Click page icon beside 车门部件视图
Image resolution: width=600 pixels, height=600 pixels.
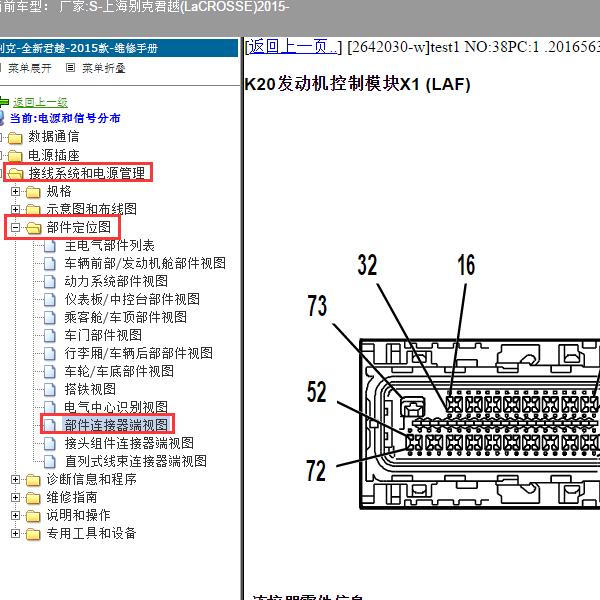coord(50,336)
